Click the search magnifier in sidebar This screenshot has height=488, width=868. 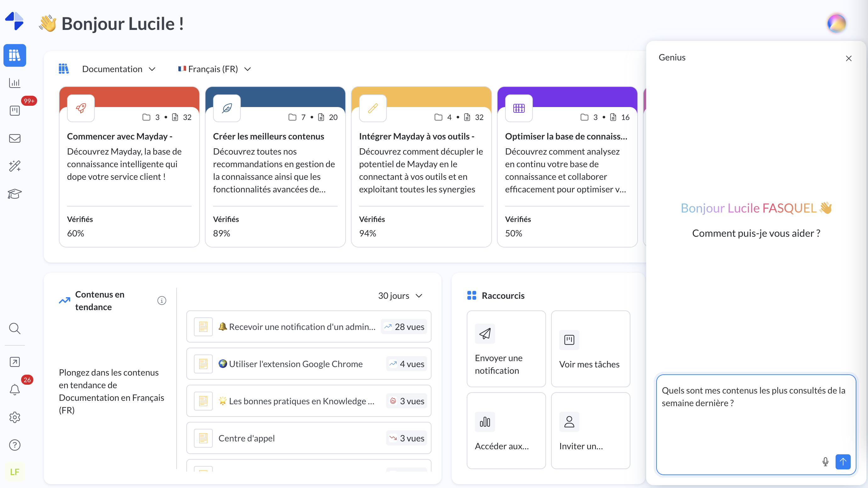click(x=14, y=328)
